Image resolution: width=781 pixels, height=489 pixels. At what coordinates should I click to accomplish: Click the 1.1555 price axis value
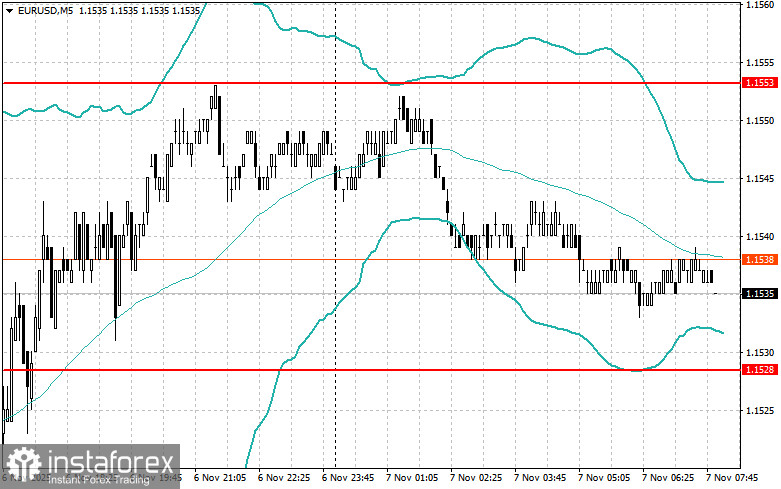tap(760, 63)
